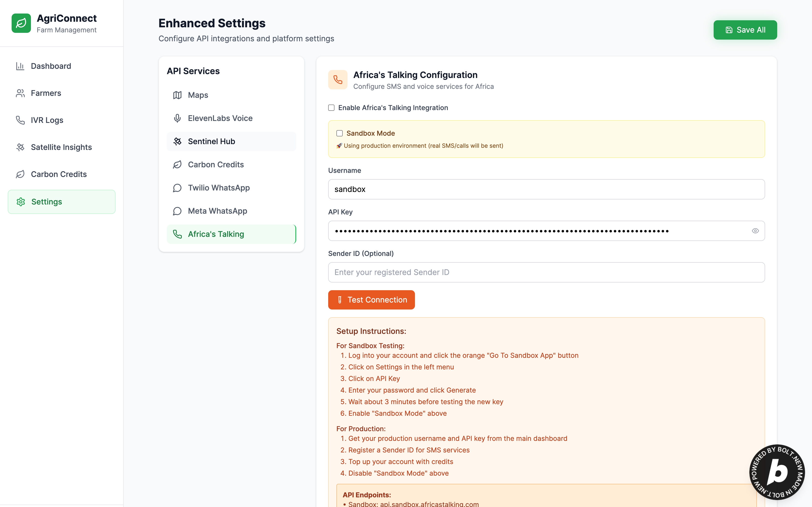Enable Africa's Talking Integration checkbox

[331, 108]
